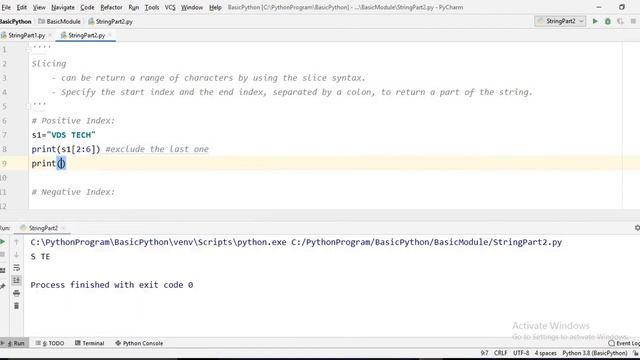Click the print(s1[2:6]) code line

pos(66,149)
